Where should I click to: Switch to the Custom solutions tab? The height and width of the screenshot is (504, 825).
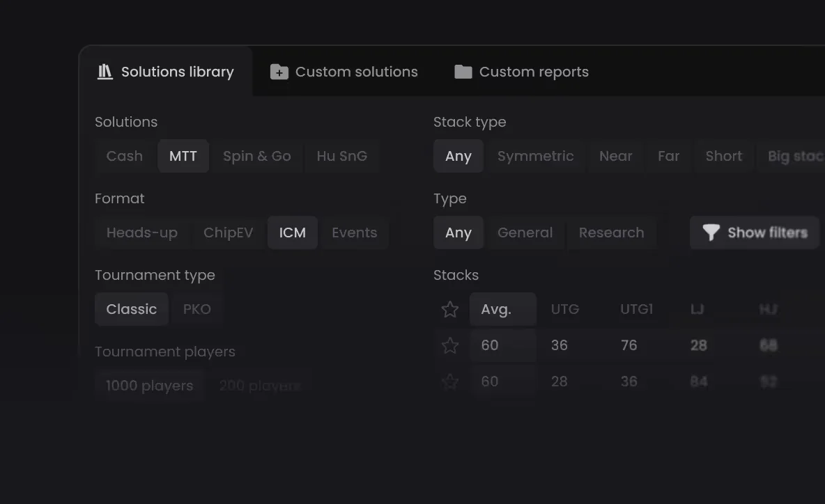(344, 72)
